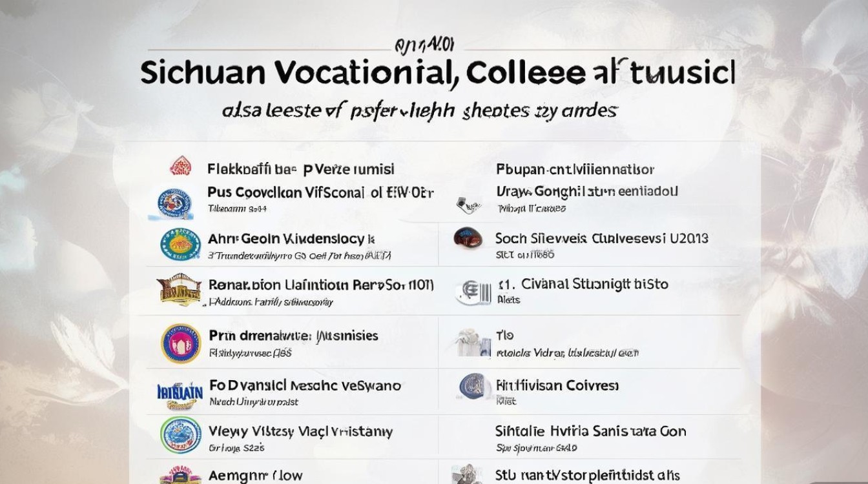This screenshot has height=484, width=868.
Task: Click the "Pbupan-cntlviiiennatisor" entry title
Action: (x=575, y=170)
